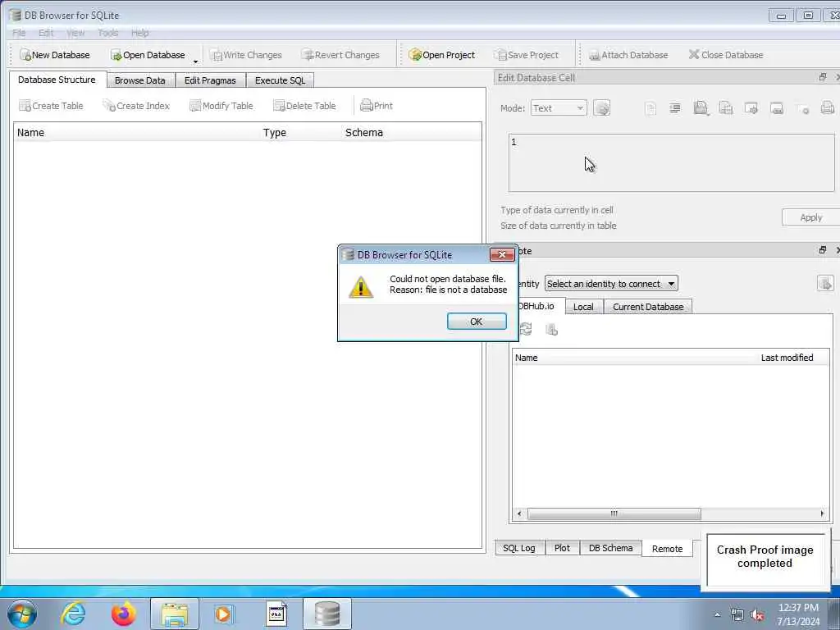Click the Create Index button
The height and width of the screenshot is (630, 840).
click(x=137, y=106)
